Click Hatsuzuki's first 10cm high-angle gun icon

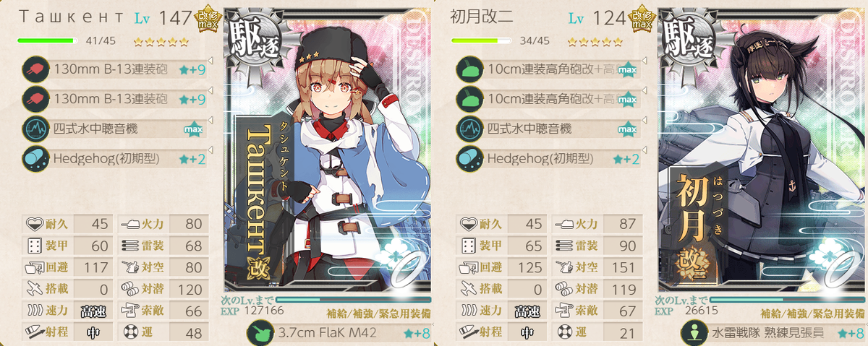(468, 70)
